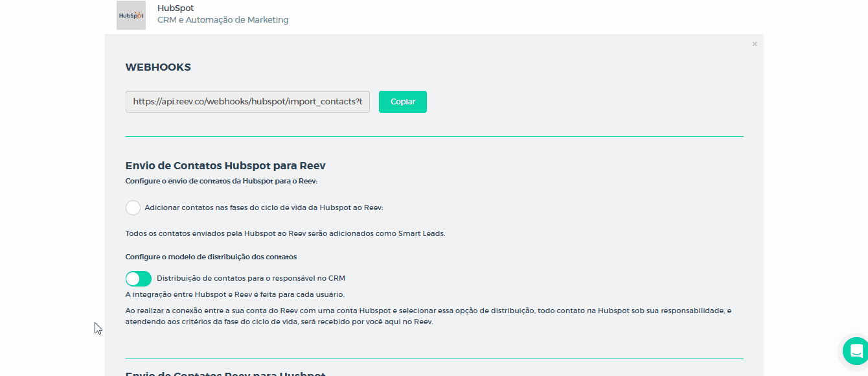Select the webhook URL input field
The width and height of the screenshot is (868, 376).
tap(247, 102)
